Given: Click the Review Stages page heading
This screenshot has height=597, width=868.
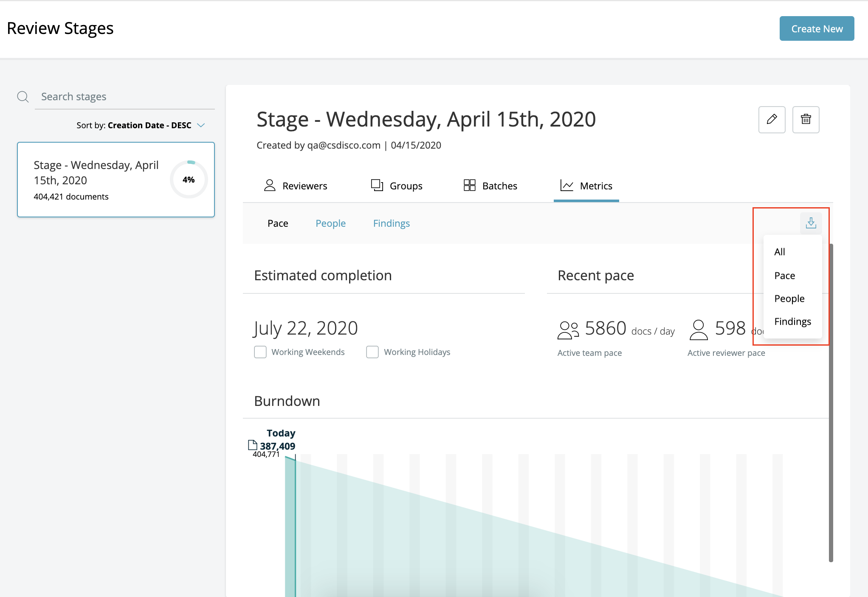Looking at the screenshot, I should [60, 28].
